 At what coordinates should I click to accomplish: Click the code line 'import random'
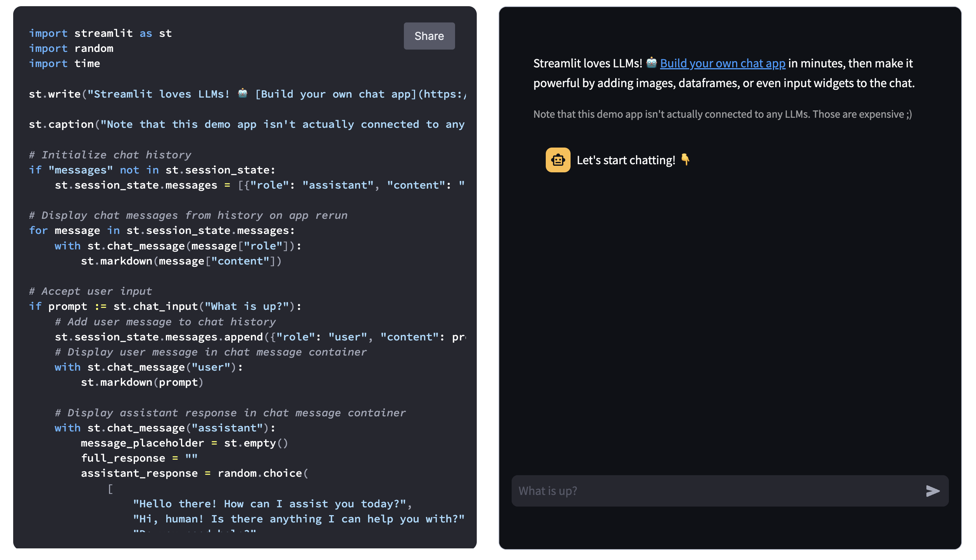[x=71, y=48]
